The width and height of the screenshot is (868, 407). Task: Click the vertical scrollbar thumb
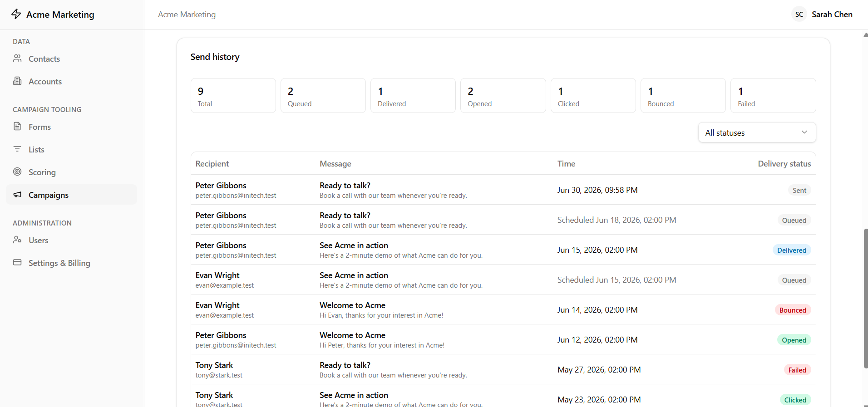tap(865, 299)
